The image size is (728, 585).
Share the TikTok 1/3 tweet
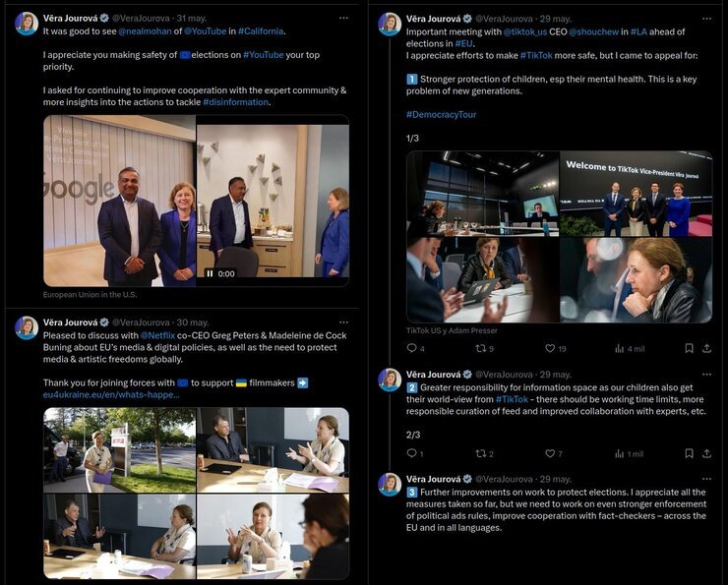pyautogui.click(x=706, y=348)
